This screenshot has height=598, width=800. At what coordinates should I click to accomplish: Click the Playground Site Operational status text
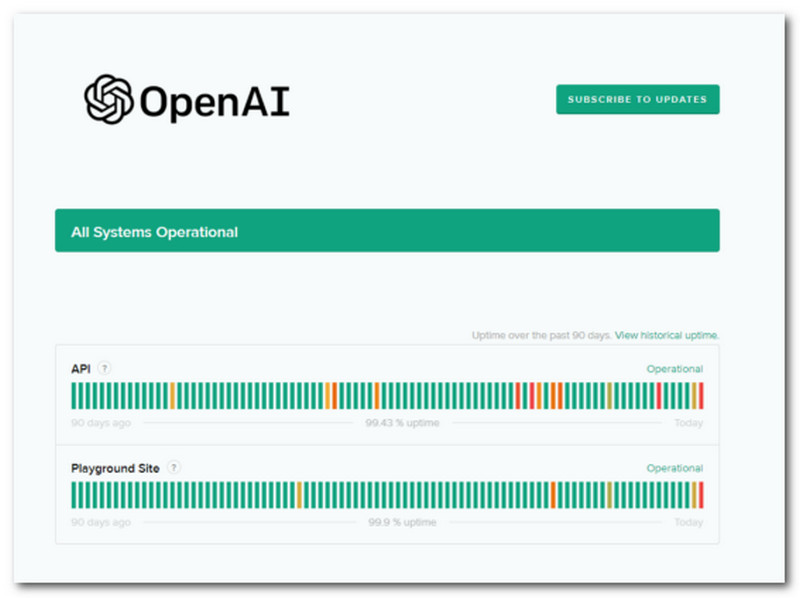click(674, 468)
